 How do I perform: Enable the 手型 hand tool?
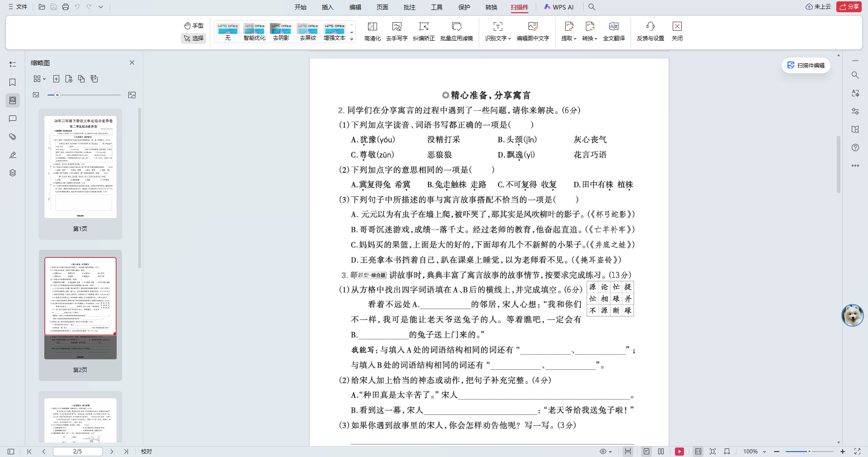click(193, 26)
